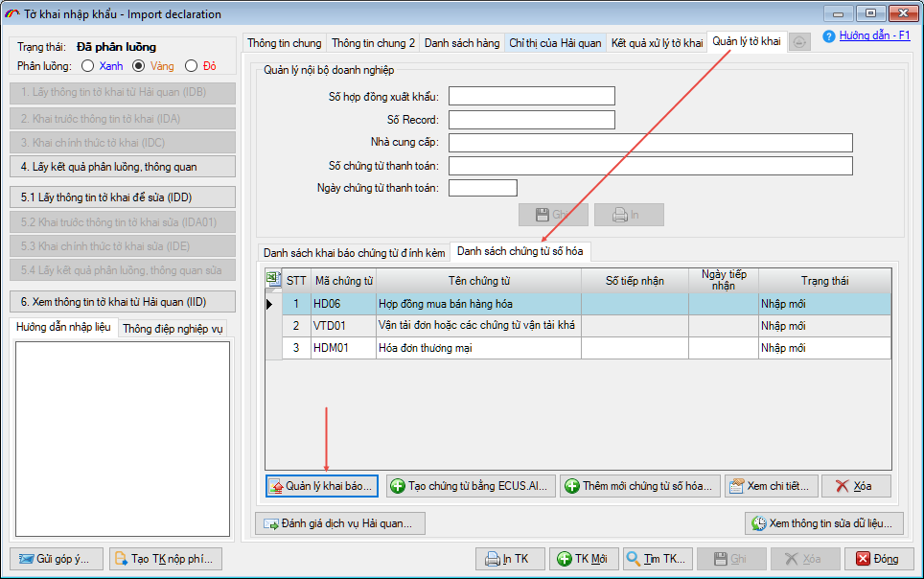
Task: Click Lấy kết quả phân luồng, thông quan button
Action: coord(123,167)
